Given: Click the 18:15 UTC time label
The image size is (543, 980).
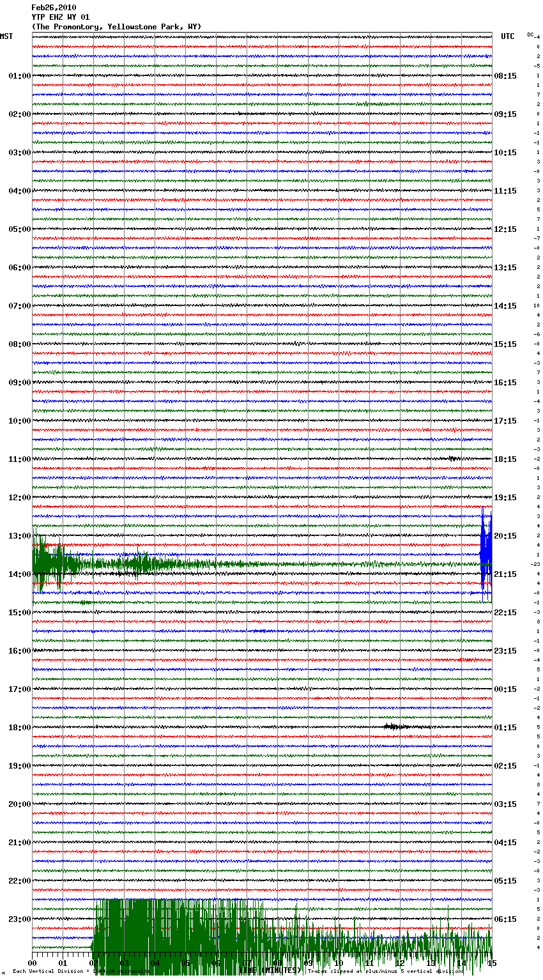Looking at the screenshot, I should pyautogui.click(x=505, y=459).
